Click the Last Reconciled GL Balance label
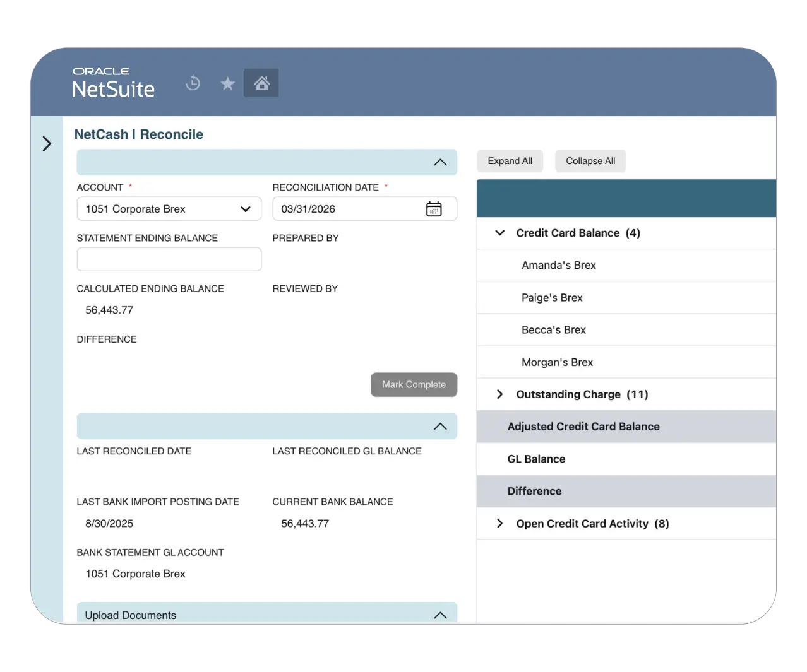The height and width of the screenshot is (672, 807). point(347,451)
